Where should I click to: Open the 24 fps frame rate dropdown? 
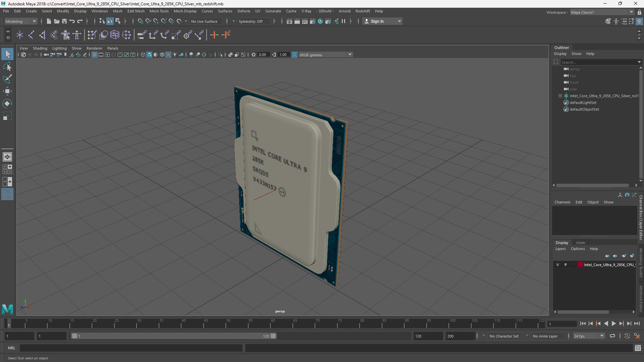click(x=589, y=336)
